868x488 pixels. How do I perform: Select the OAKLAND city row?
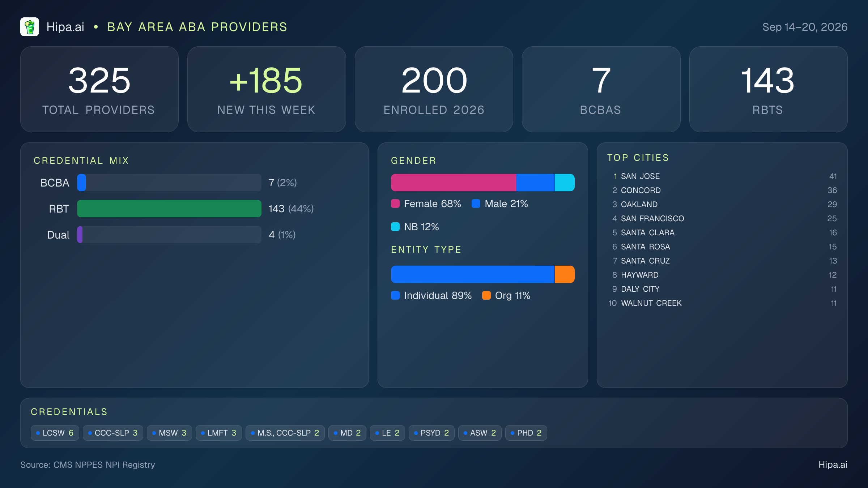point(722,204)
